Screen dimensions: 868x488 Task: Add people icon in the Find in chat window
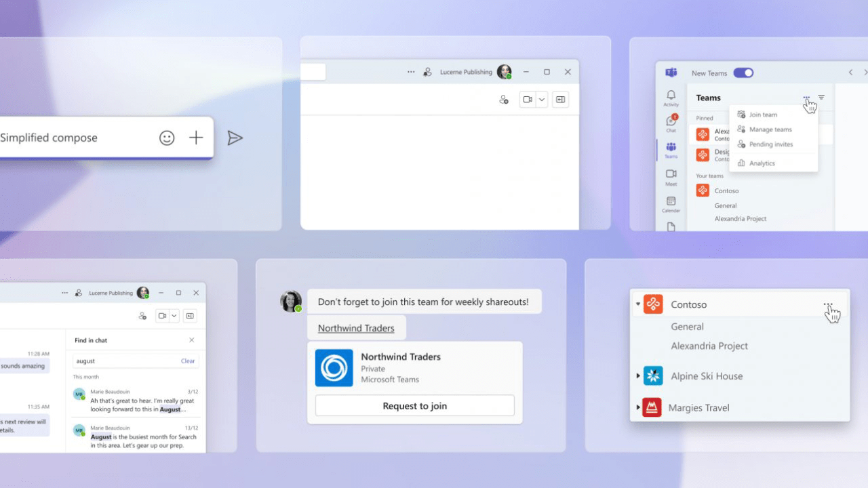(142, 316)
